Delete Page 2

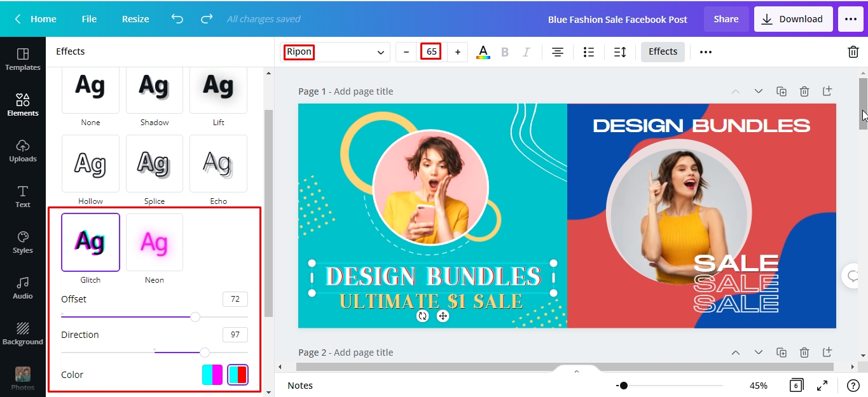click(x=804, y=353)
